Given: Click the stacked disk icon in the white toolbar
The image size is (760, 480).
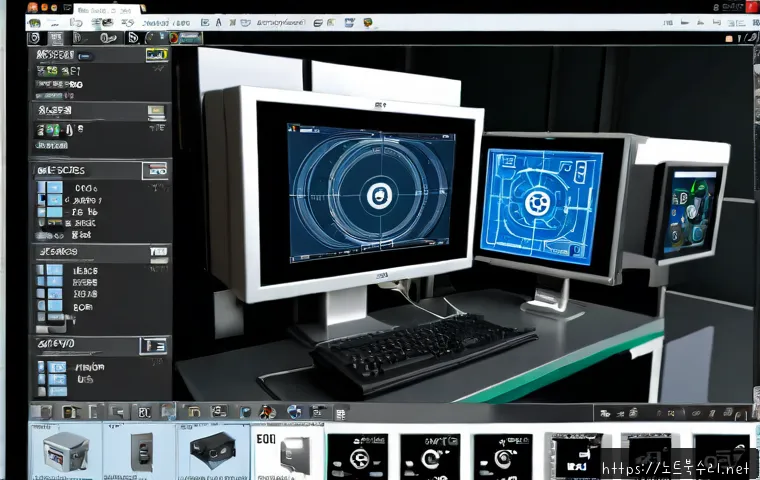Looking at the screenshot, I should [318, 23].
